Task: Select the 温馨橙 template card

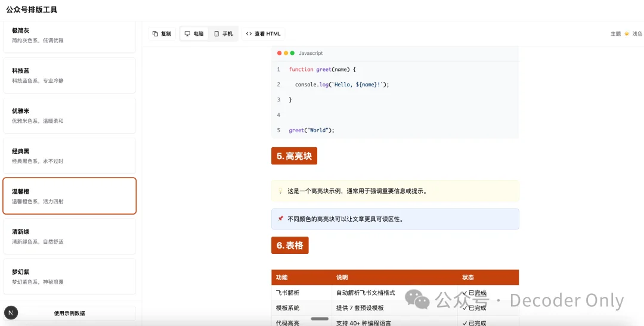Action: (69, 196)
